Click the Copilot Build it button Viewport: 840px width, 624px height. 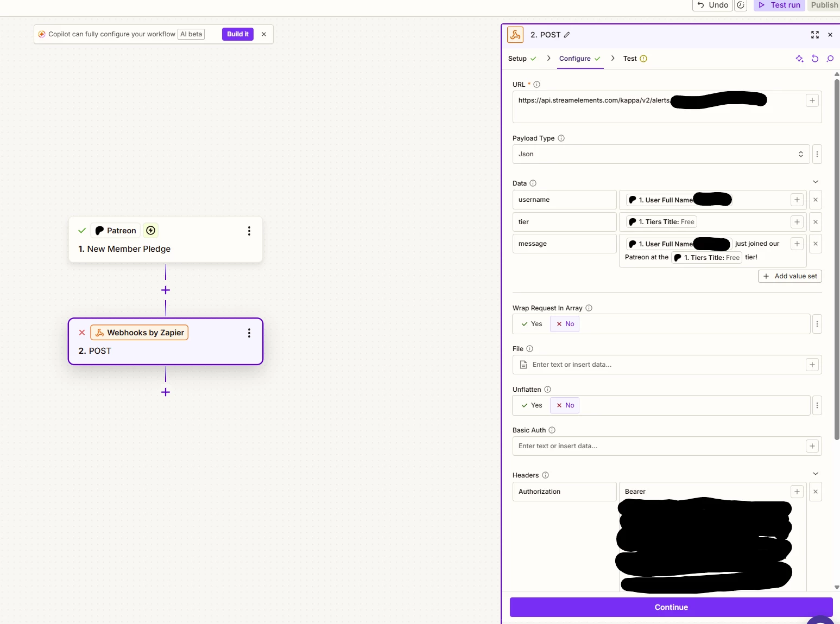(x=238, y=34)
